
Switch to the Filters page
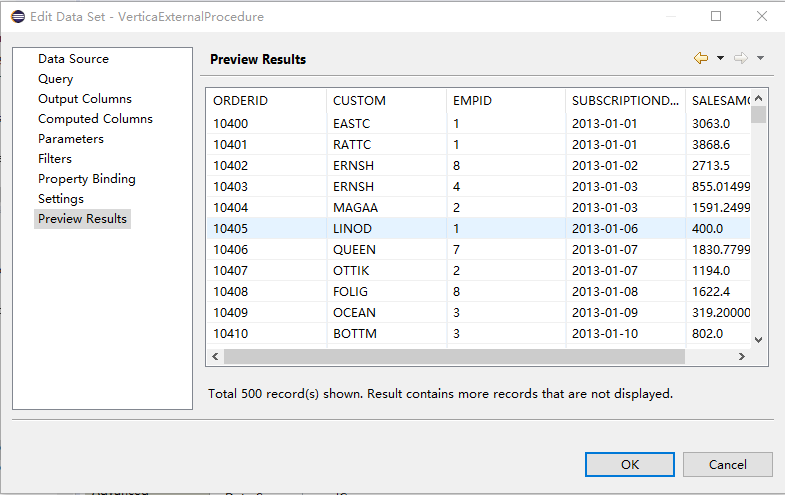pyautogui.click(x=54, y=159)
